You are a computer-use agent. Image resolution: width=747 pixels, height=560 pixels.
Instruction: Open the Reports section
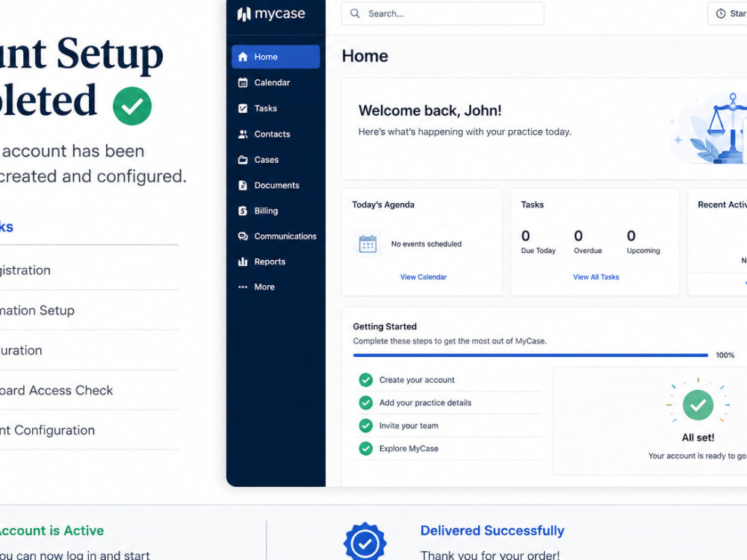tap(276, 261)
